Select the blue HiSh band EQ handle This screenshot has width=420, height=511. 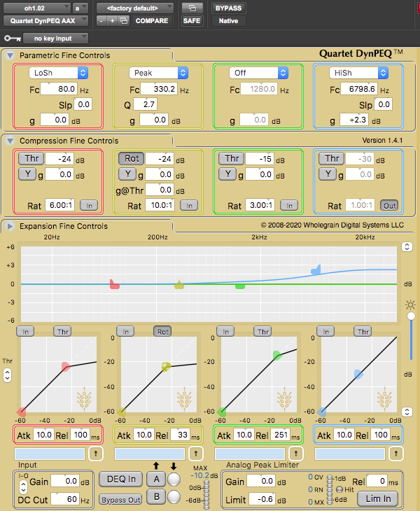click(x=316, y=269)
